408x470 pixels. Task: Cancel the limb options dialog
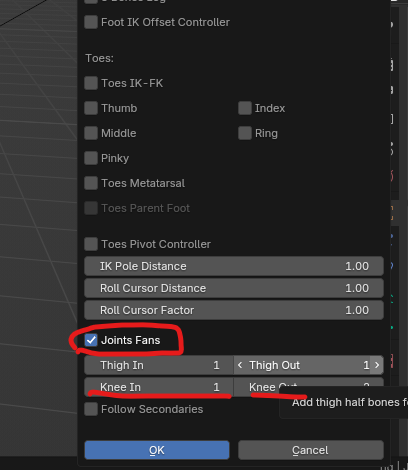pos(311,450)
